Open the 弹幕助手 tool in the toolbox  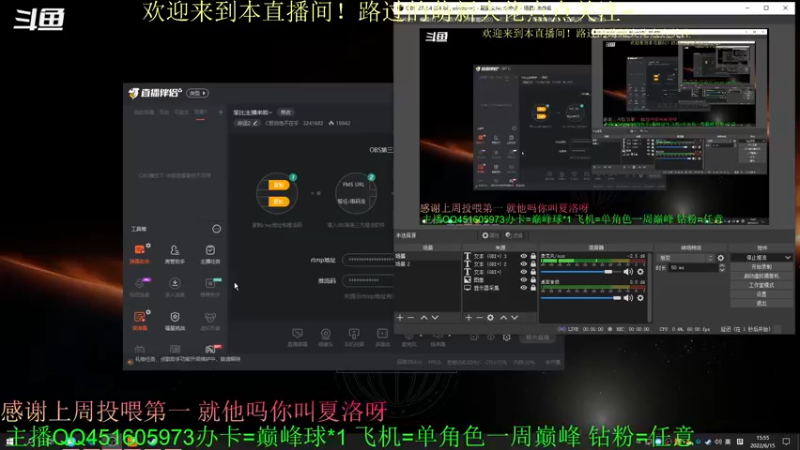tap(139, 253)
